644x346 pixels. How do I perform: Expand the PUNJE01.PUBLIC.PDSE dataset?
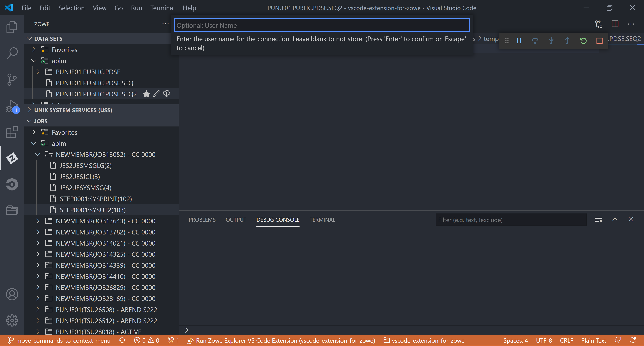(38, 72)
